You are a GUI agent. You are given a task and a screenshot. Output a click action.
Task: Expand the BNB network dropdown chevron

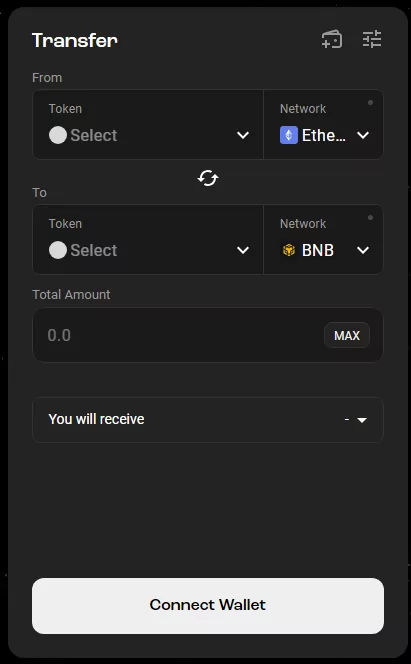(x=363, y=251)
